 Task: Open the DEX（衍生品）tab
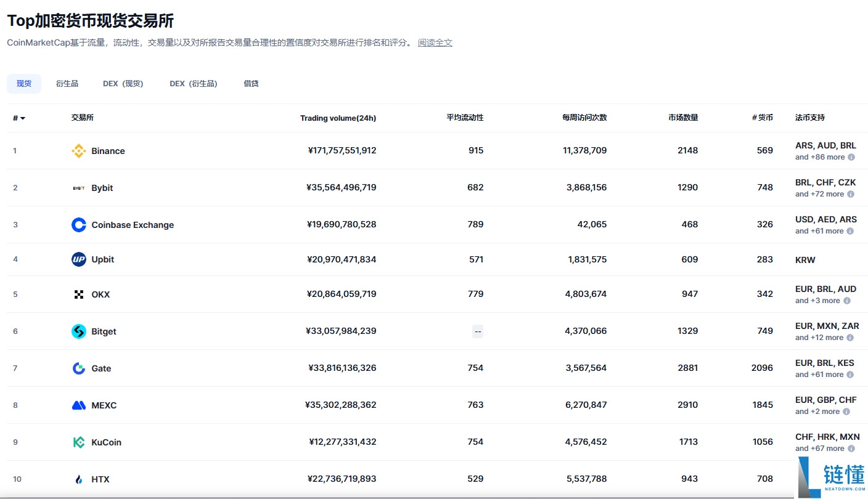click(194, 84)
